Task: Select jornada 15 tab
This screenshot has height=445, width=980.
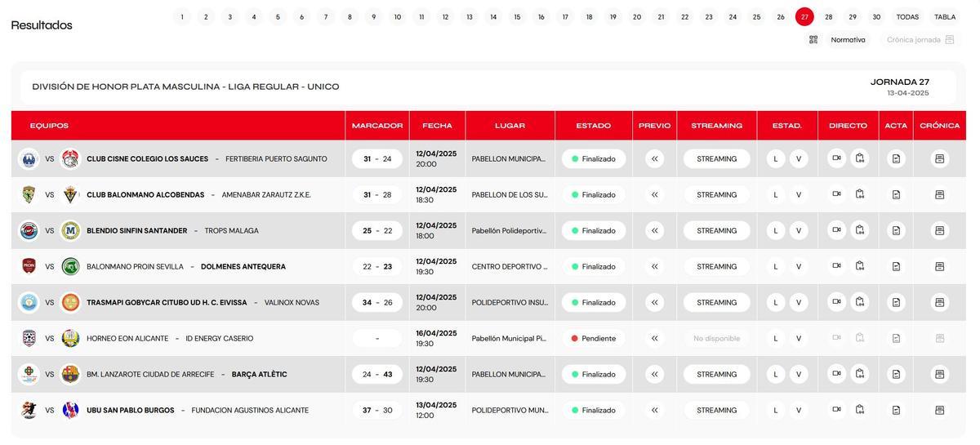Action: (x=517, y=16)
